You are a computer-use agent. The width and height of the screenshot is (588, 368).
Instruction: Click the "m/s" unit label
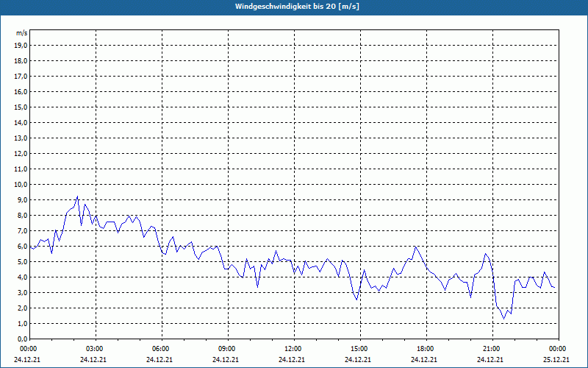(x=22, y=33)
